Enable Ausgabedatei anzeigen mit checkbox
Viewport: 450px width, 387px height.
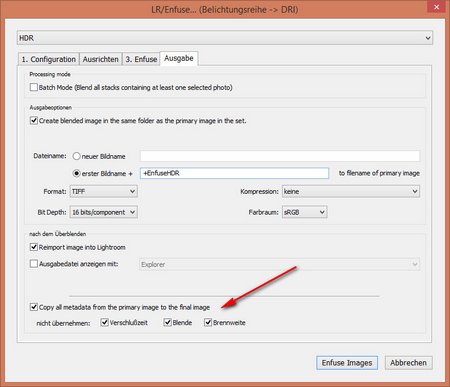tap(34, 264)
